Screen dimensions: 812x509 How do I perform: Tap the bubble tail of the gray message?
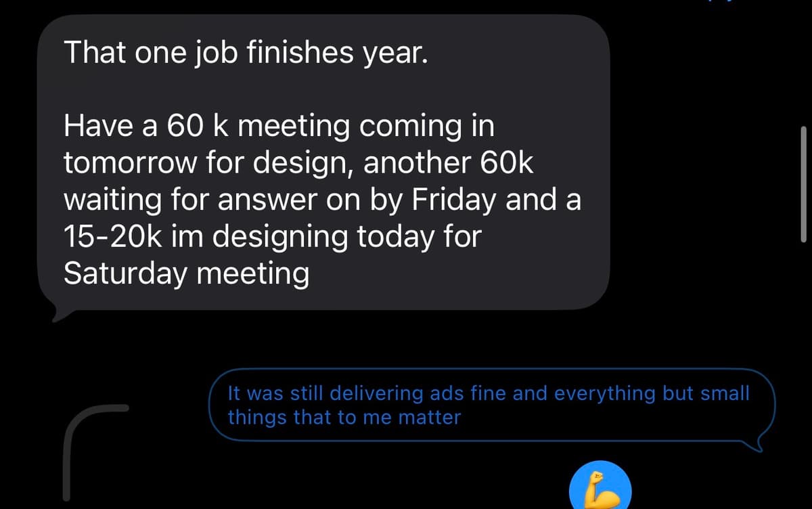click(x=54, y=311)
